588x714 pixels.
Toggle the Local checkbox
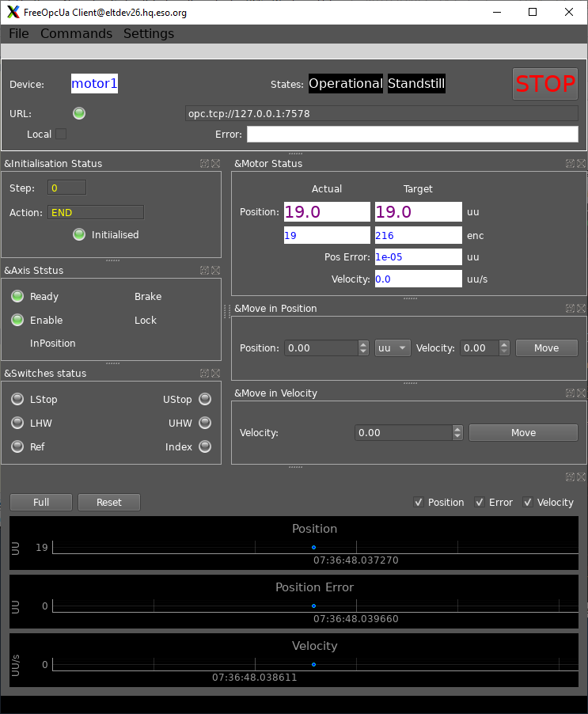click(x=61, y=135)
